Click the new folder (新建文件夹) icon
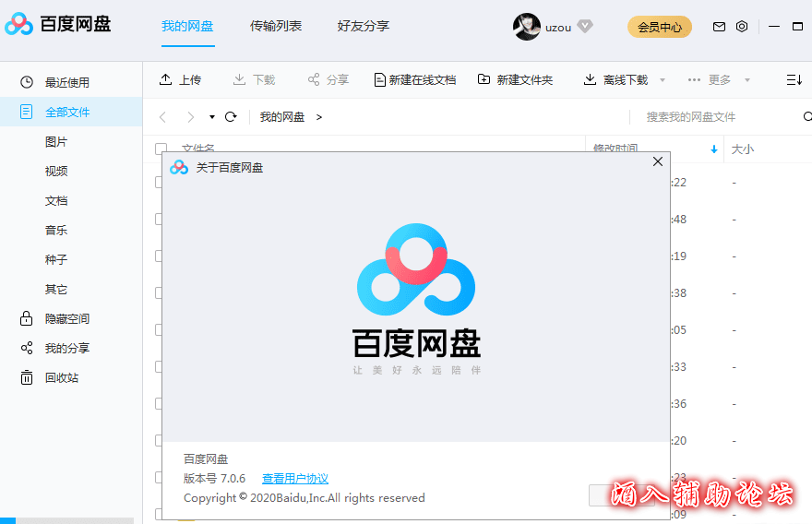Viewport: 812px width, 524px height. coord(484,80)
